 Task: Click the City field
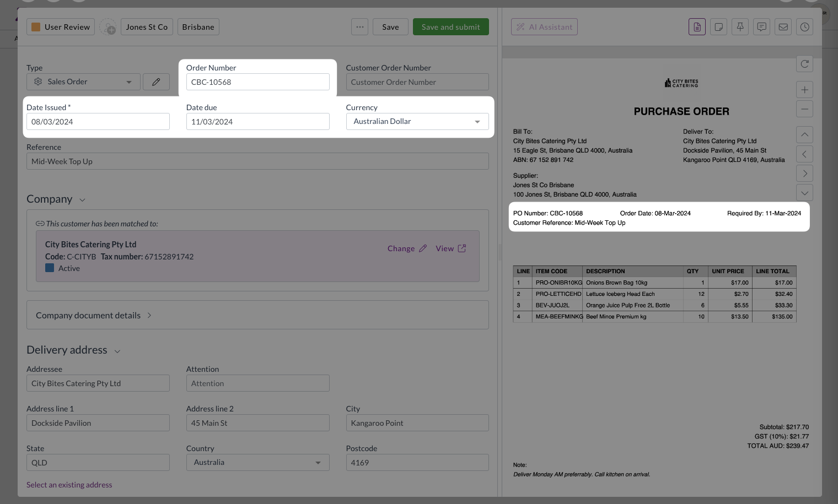click(417, 422)
